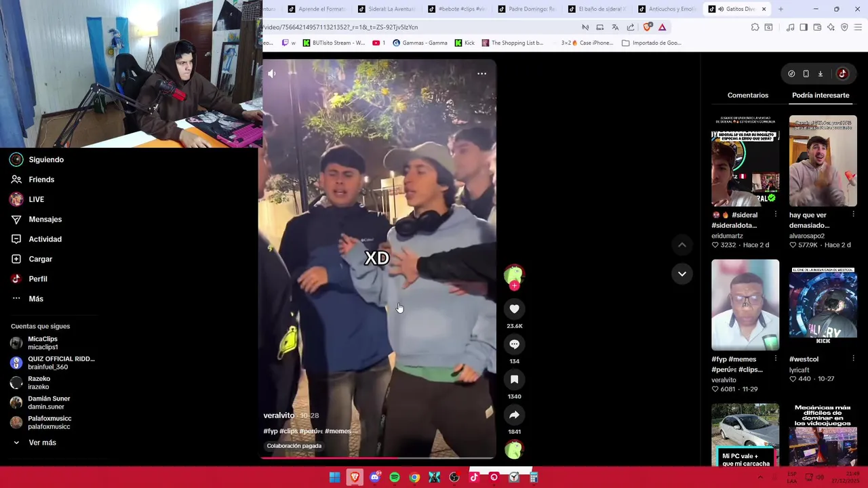Open the Windows Start menu

pyautogui.click(x=334, y=478)
